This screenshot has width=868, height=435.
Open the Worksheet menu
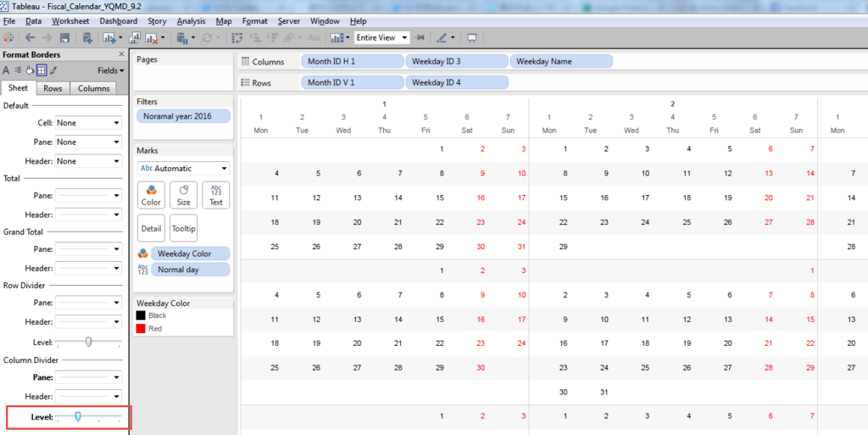pyautogui.click(x=70, y=21)
